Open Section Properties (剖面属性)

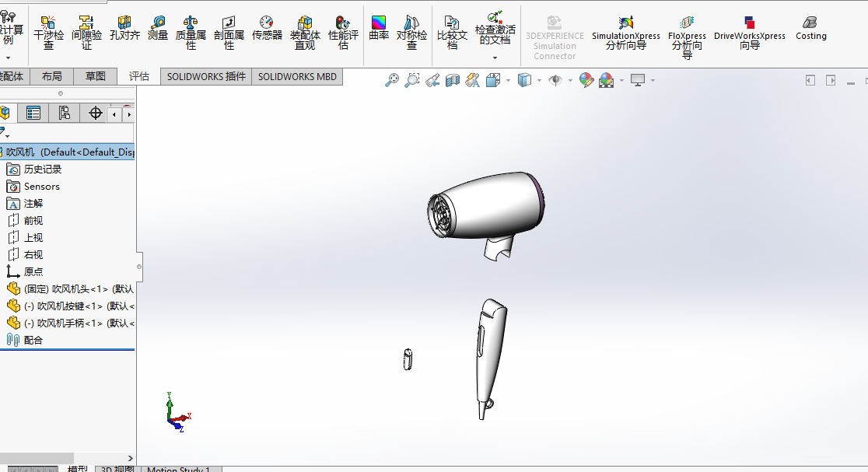tap(229, 33)
